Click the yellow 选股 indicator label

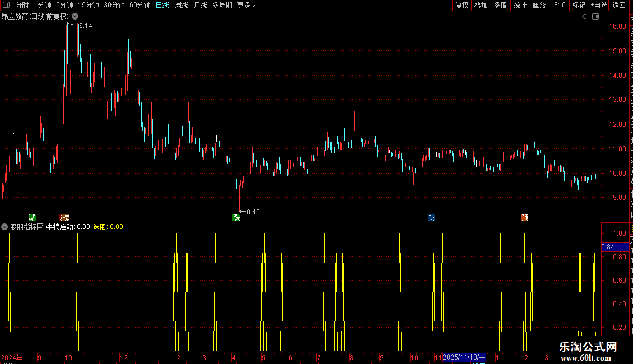pyautogui.click(x=108, y=227)
